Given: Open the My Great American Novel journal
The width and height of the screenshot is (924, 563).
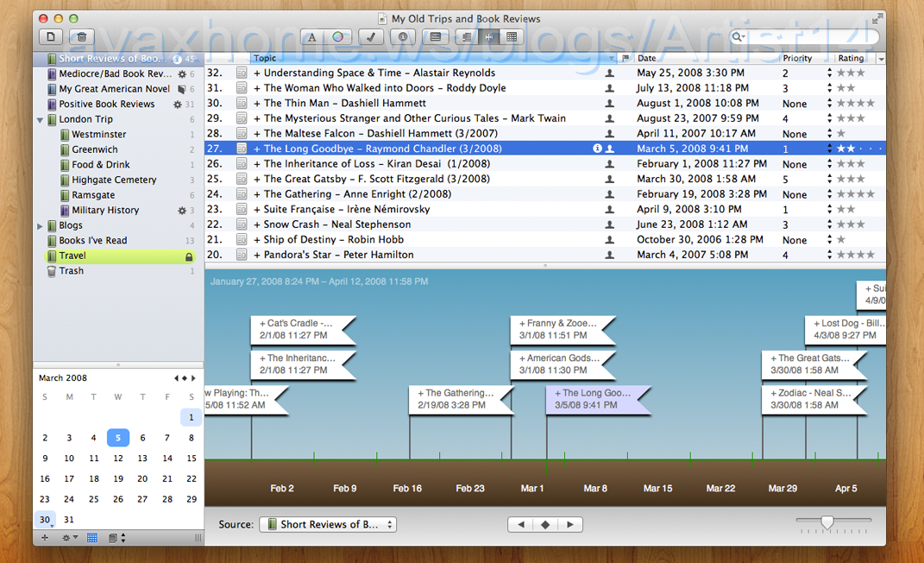Looking at the screenshot, I should [x=119, y=89].
